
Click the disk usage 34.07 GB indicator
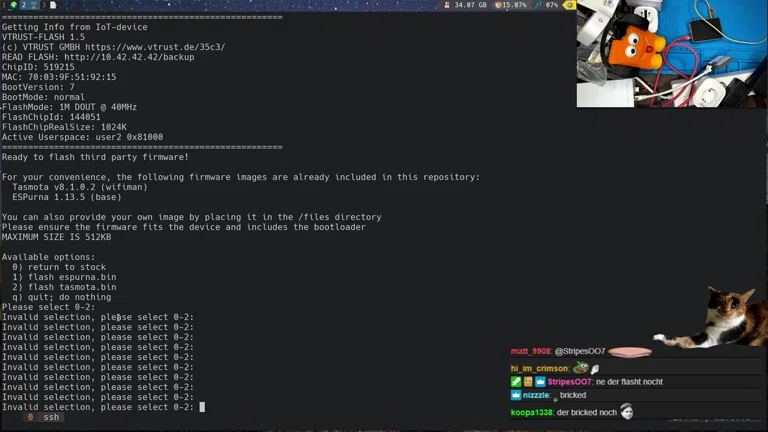click(465, 5)
